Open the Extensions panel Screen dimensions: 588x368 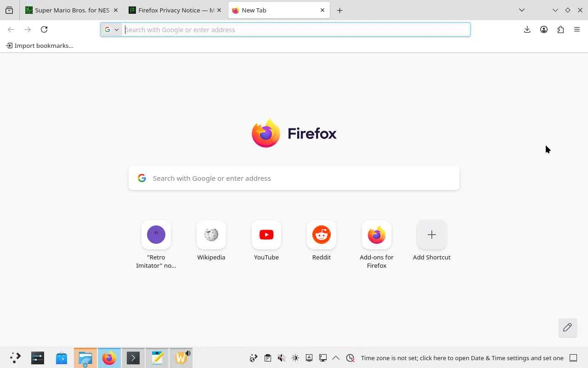click(x=560, y=29)
